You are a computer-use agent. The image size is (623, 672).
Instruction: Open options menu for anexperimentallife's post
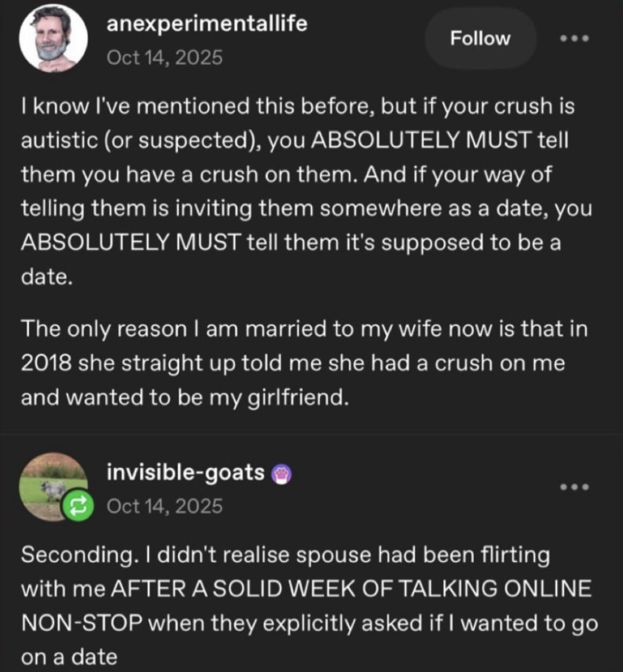click(575, 39)
